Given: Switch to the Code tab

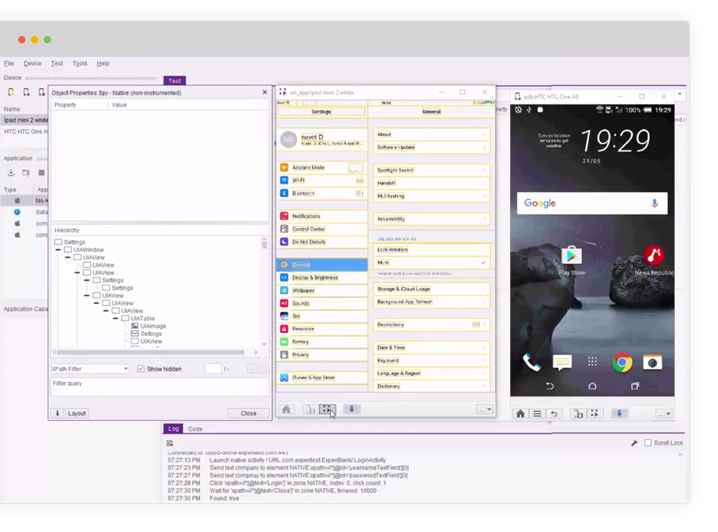Looking at the screenshot, I should pos(195,429).
